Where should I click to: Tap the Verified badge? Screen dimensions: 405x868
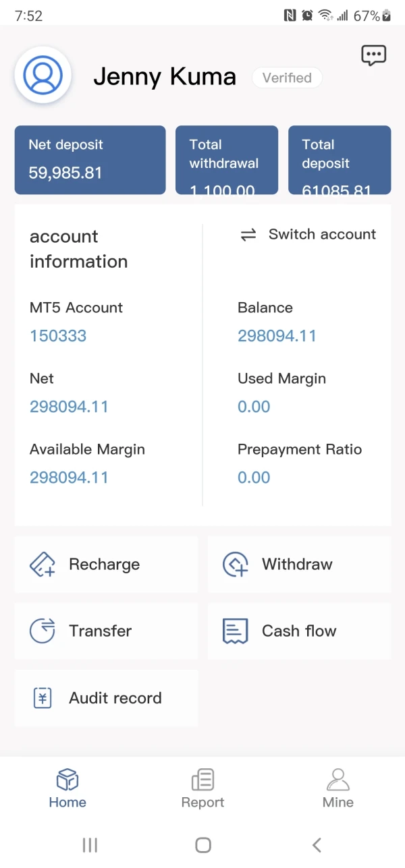pos(287,78)
